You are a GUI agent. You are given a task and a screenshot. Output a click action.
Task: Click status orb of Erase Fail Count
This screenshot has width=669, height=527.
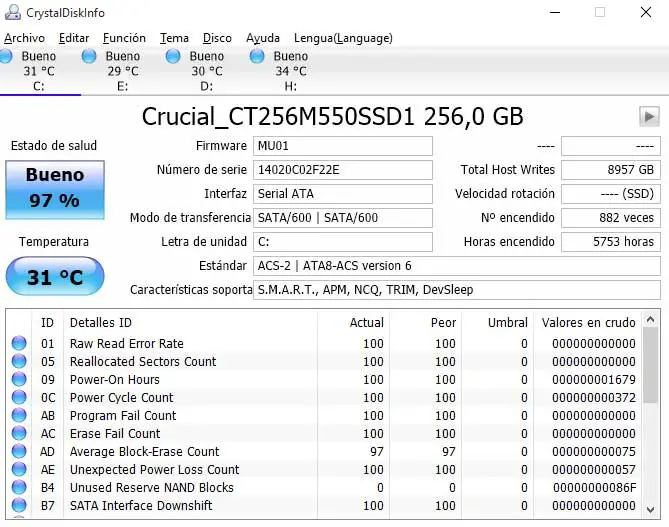point(19,433)
